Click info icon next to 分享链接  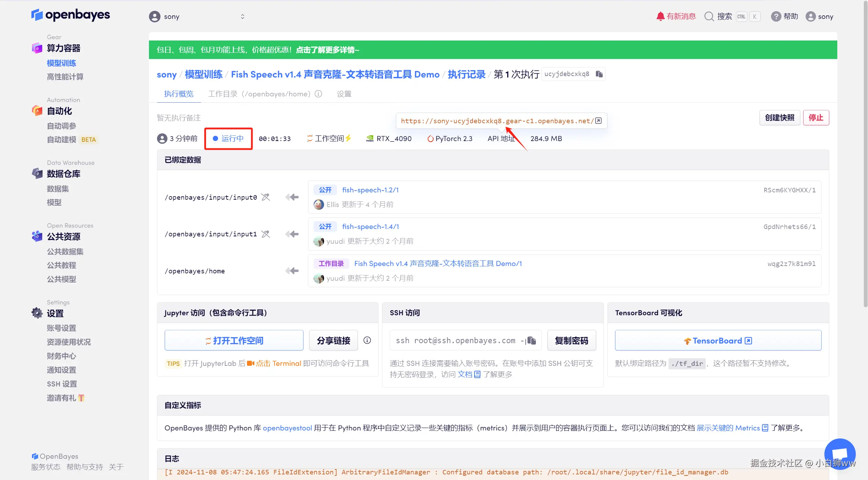[x=367, y=340]
